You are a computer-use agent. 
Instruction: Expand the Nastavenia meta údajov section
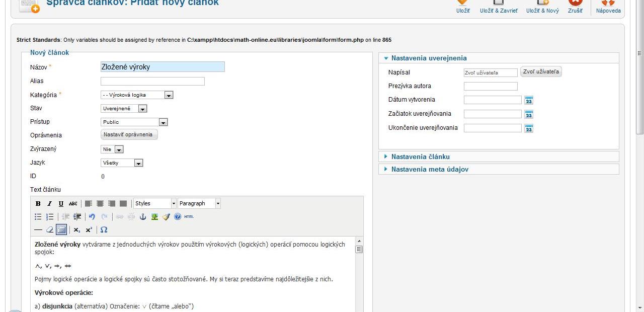point(429,170)
